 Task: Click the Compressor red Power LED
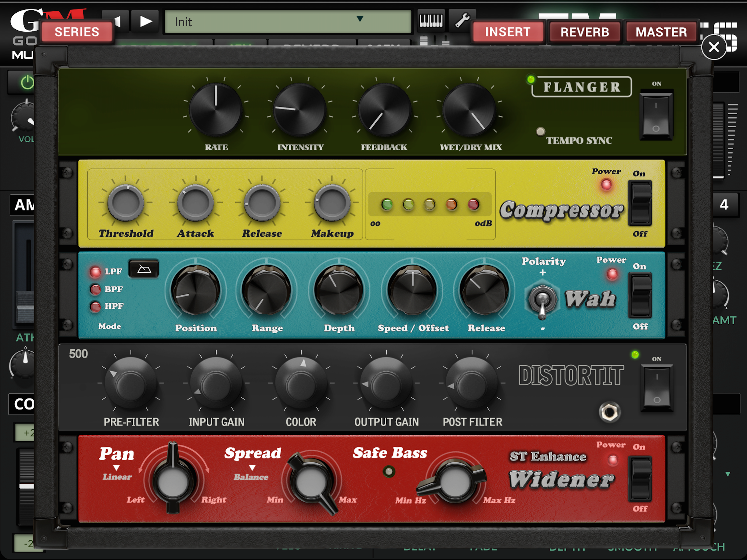[606, 185]
